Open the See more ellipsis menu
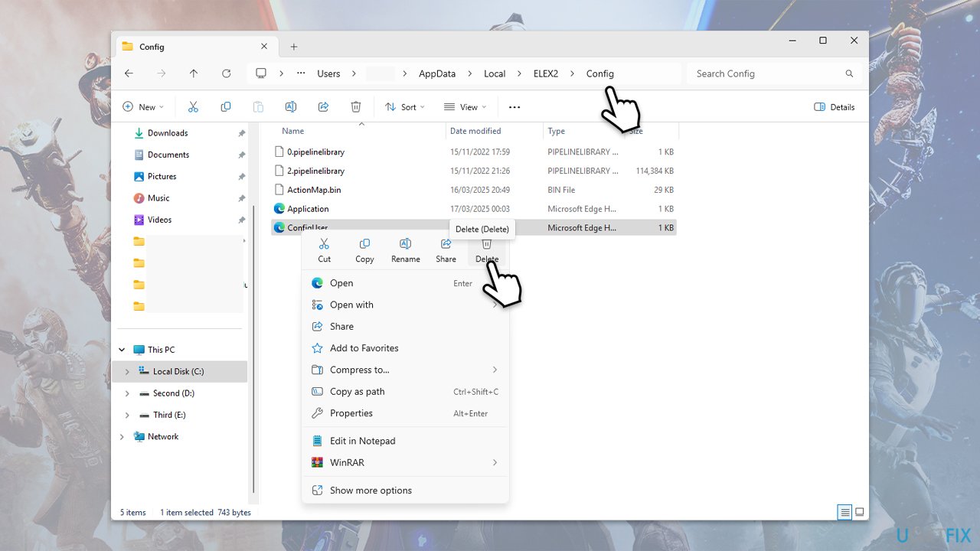Viewport: 980px width, 551px height. 514,106
